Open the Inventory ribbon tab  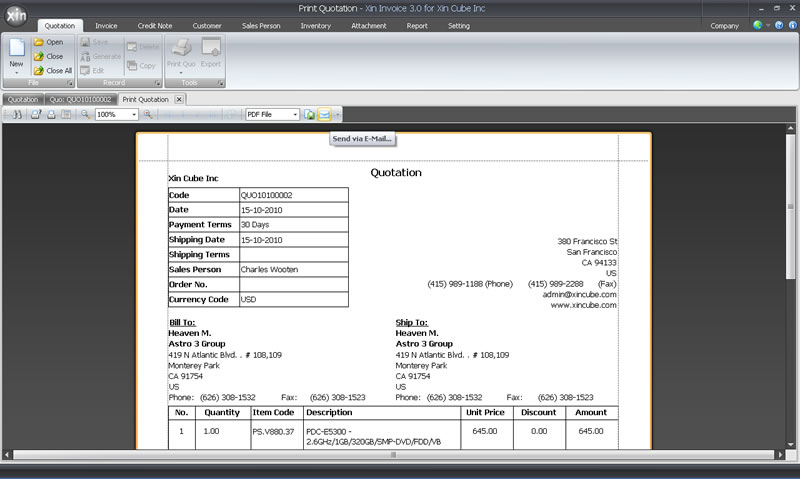pyautogui.click(x=315, y=26)
